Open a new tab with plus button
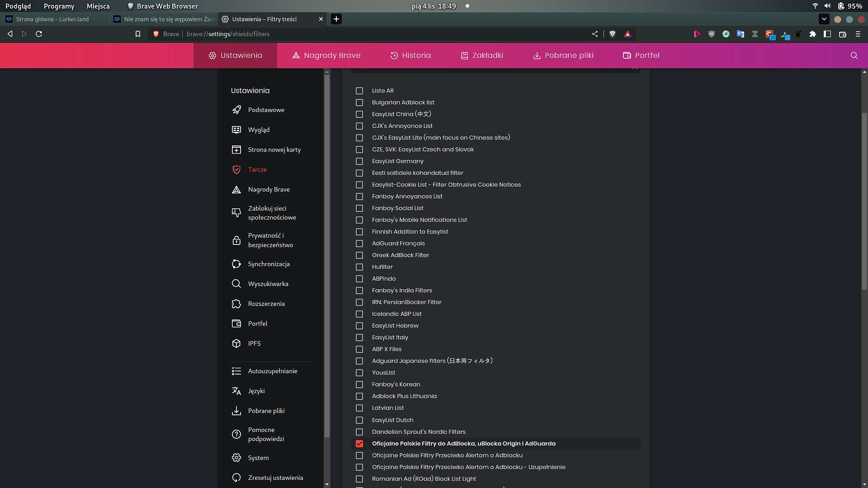The image size is (868, 488). (x=336, y=19)
